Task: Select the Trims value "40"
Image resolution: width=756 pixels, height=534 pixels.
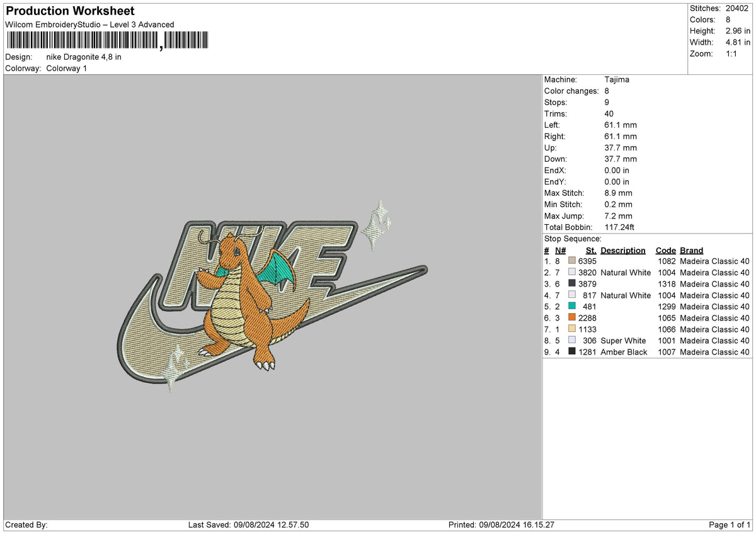Action: tap(609, 113)
